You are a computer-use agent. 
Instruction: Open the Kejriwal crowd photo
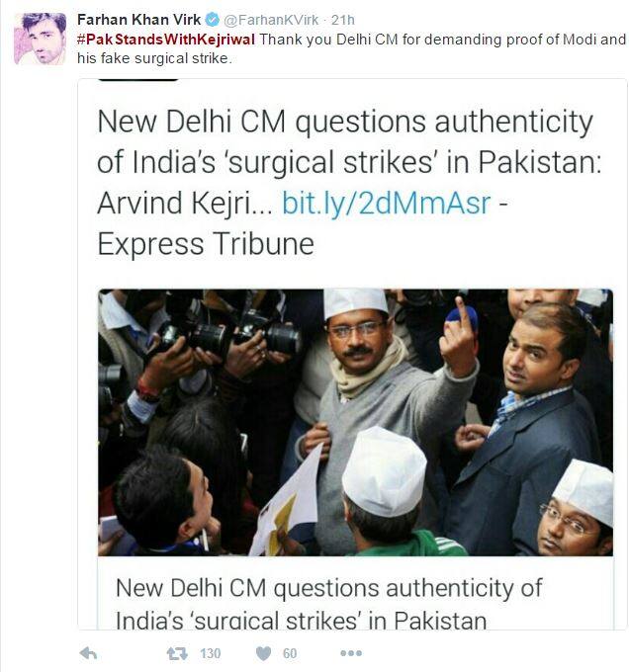pos(355,423)
